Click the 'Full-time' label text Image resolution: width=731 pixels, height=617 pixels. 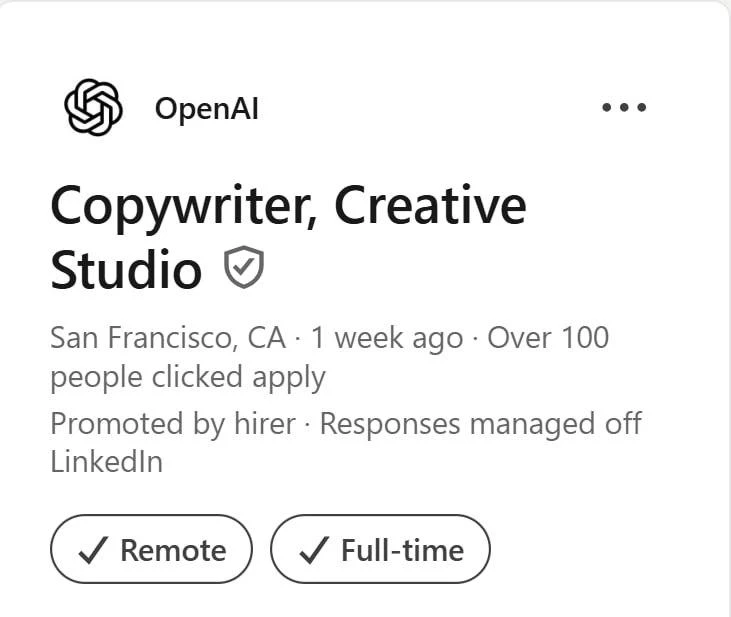click(403, 550)
